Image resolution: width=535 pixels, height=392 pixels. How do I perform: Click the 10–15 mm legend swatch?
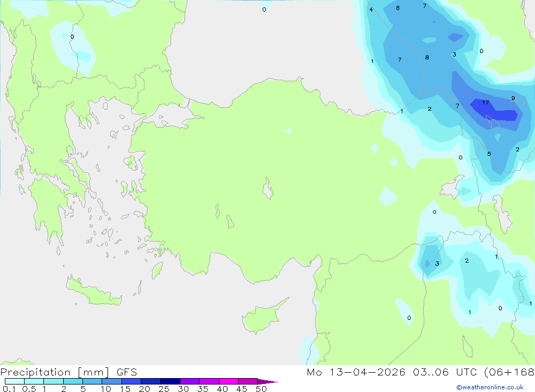(x=112, y=381)
